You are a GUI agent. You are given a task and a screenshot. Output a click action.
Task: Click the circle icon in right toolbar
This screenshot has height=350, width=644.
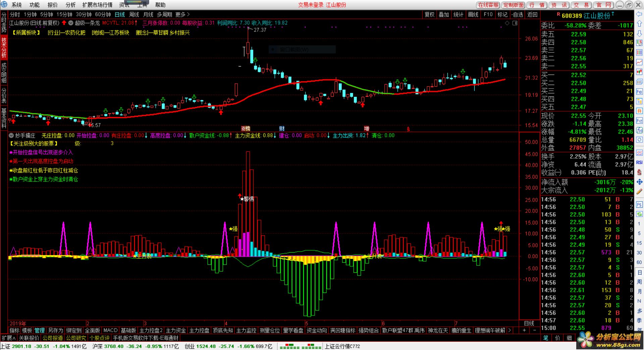click(639, 140)
